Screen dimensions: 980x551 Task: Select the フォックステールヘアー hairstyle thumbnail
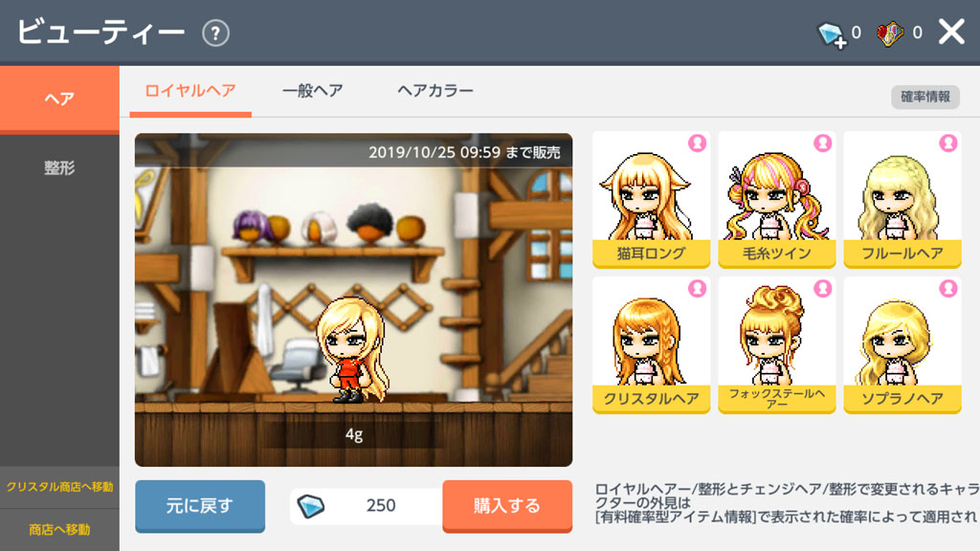click(x=777, y=344)
